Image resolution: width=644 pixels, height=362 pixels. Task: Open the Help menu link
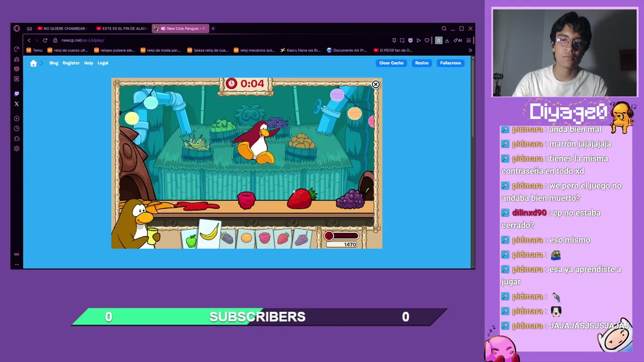(89, 63)
